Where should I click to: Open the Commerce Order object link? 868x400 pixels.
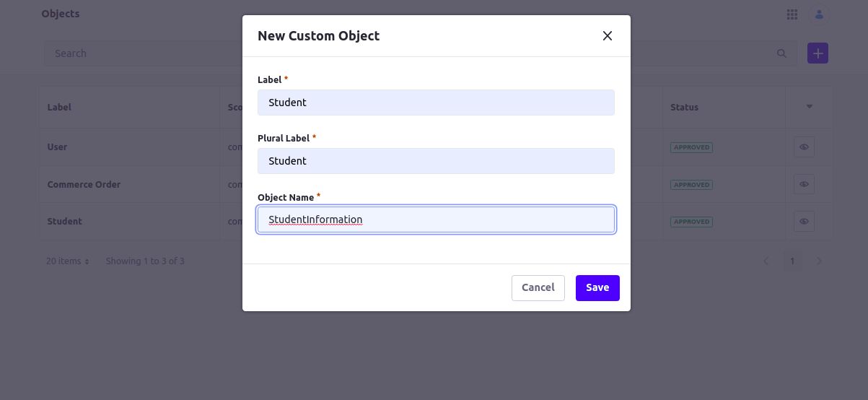[x=84, y=184]
